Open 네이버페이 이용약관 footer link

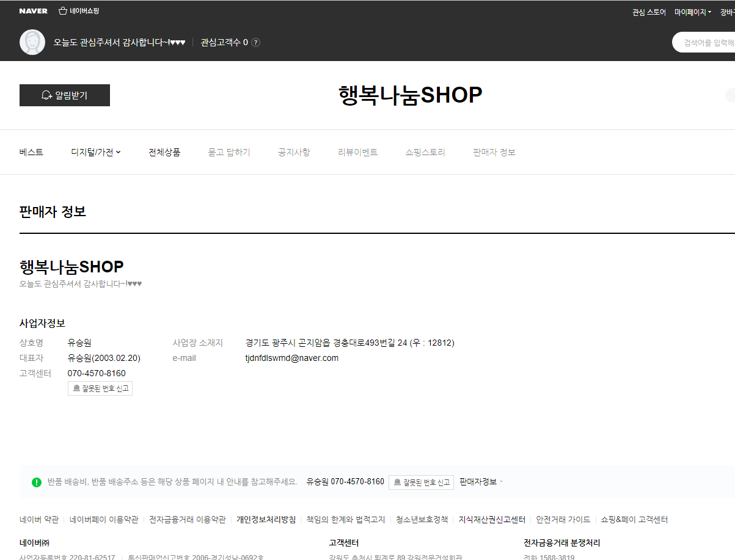[104, 520]
